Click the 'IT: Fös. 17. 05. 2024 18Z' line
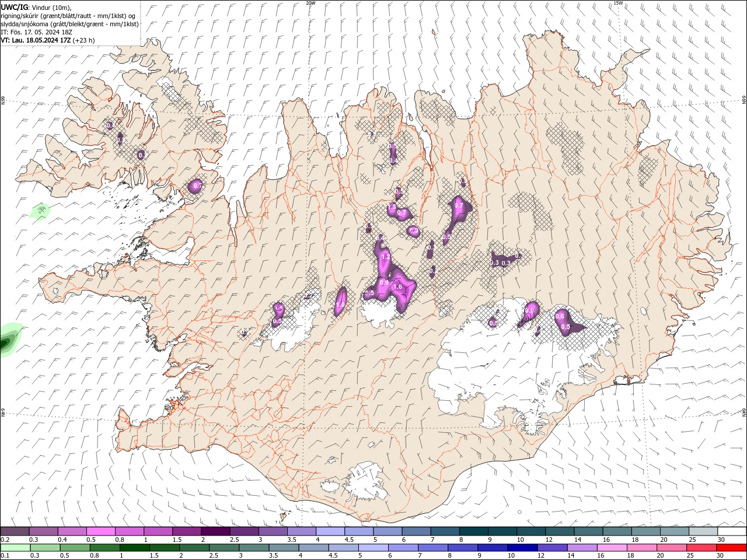Screen dimensions: 747x560 pos(36,32)
